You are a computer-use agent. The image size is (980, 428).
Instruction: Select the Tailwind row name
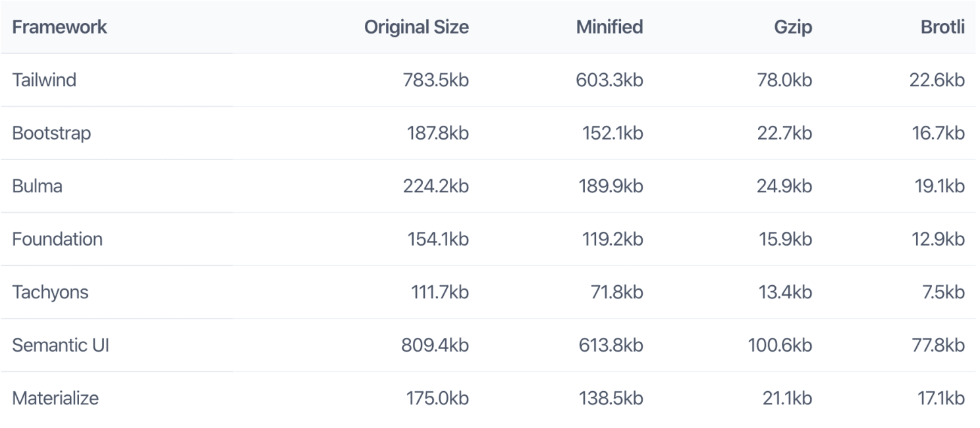44,80
